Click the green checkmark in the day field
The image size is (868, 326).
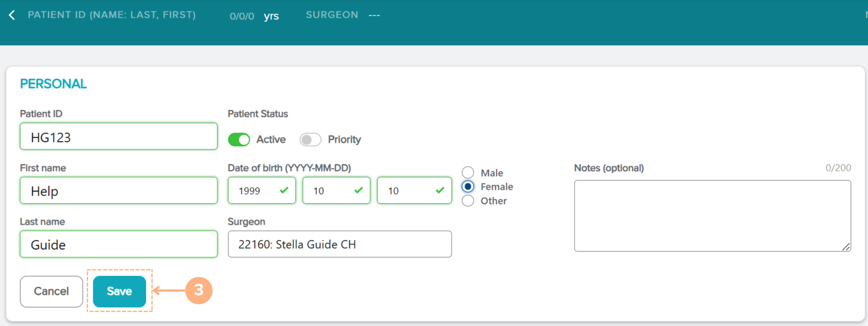pyautogui.click(x=440, y=190)
